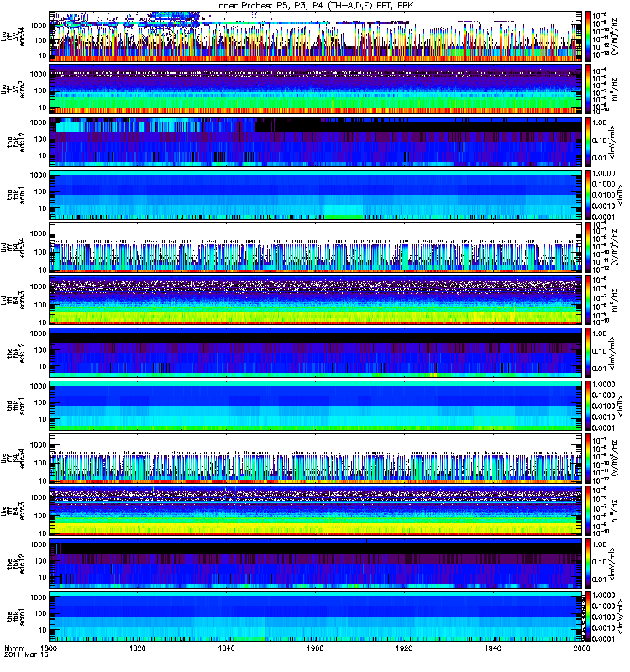Click the 1940 time axis label

(493, 648)
